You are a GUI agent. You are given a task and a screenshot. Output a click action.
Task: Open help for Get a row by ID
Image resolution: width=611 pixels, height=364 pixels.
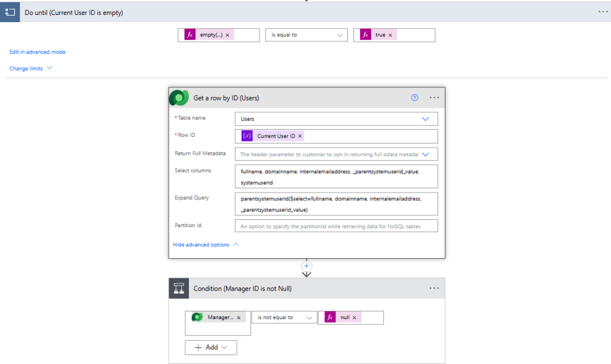415,97
